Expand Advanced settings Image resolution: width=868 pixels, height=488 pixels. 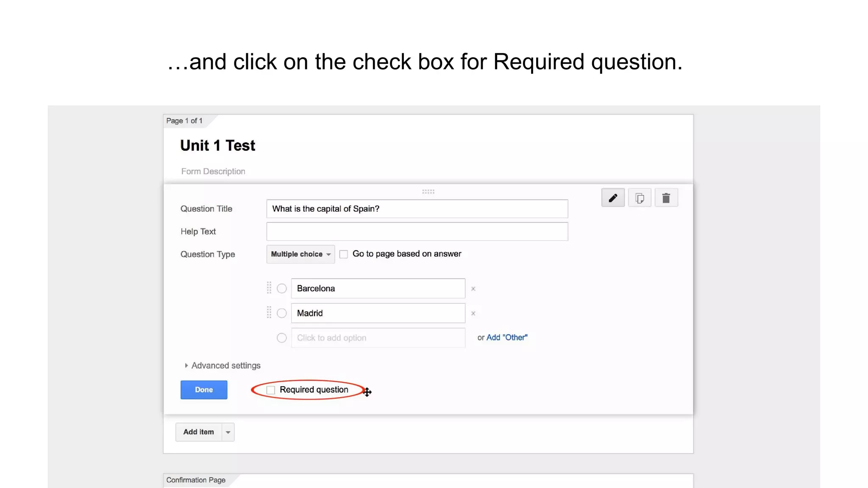(222, 366)
